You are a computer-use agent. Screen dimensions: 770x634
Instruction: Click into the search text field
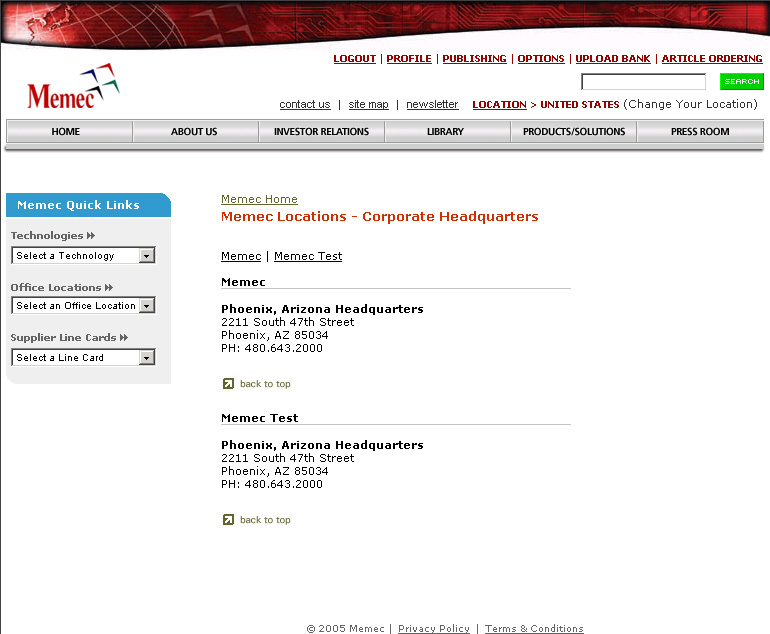pyautogui.click(x=643, y=82)
